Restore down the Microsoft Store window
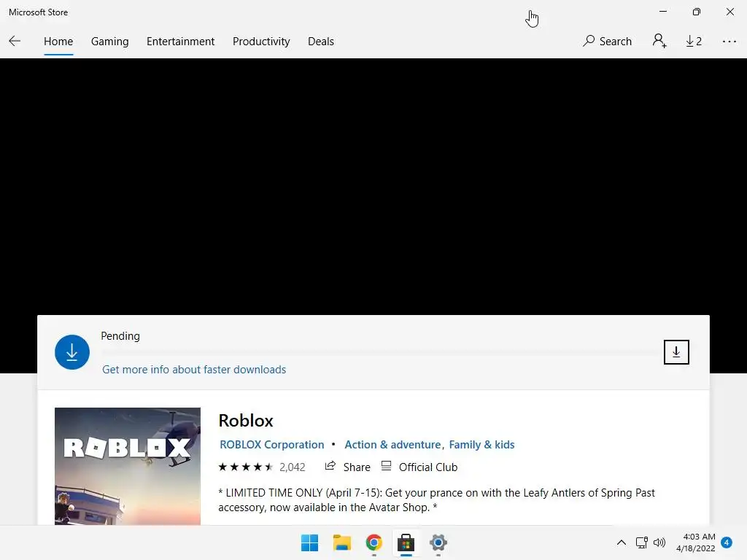The width and height of the screenshot is (747, 560). [697, 12]
